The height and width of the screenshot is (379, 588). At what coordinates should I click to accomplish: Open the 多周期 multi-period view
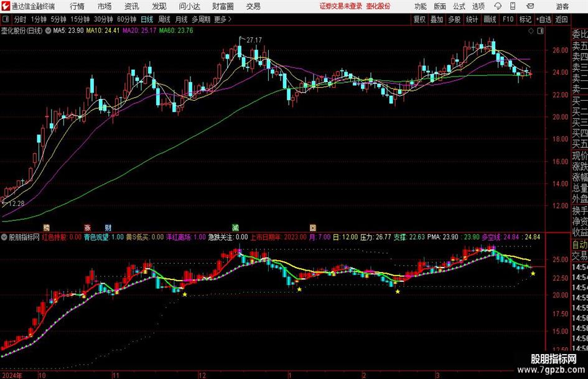pos(201,19)
